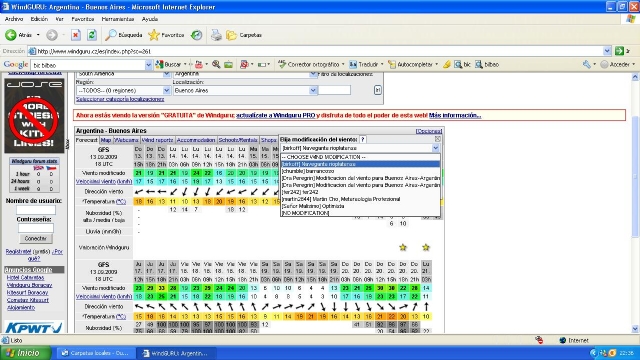Click the Back arrow icon

tap(11, 35)
